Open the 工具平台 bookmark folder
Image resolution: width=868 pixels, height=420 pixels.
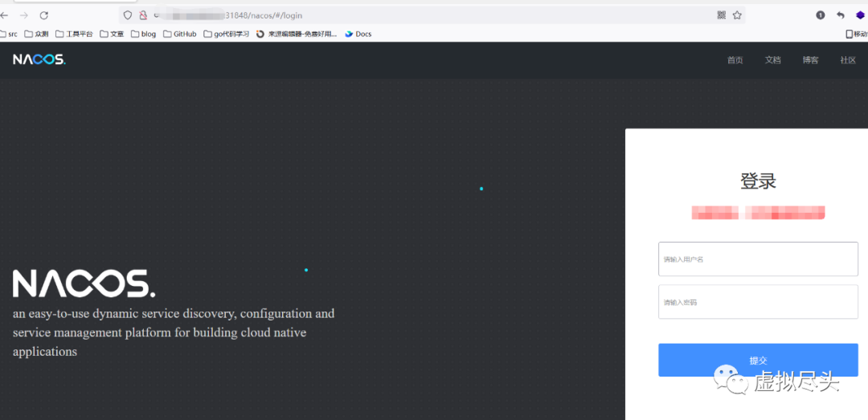click(x=74, y=34)
